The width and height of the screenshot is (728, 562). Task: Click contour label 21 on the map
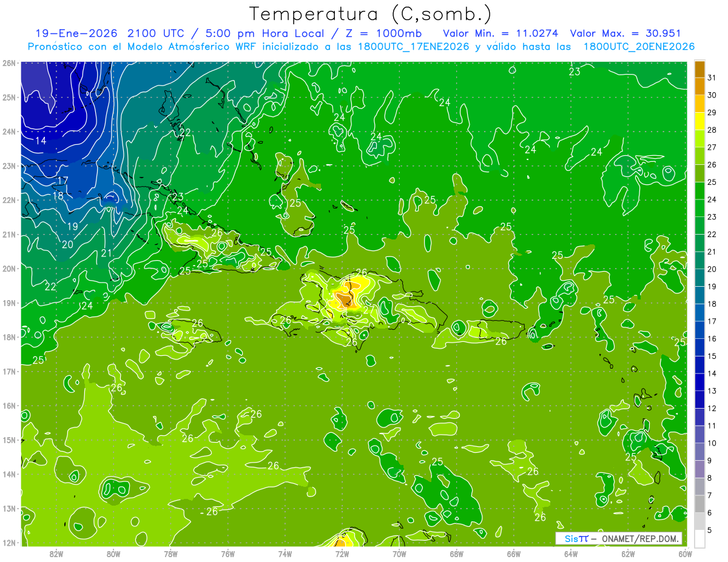(x=106, y=253)
